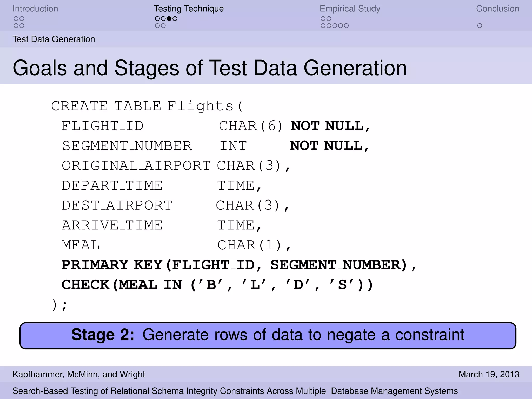Select first dot in Testing Technique's bottom row
The height and width of the screenshot is (399, 532).
click(x=157, y=26)
